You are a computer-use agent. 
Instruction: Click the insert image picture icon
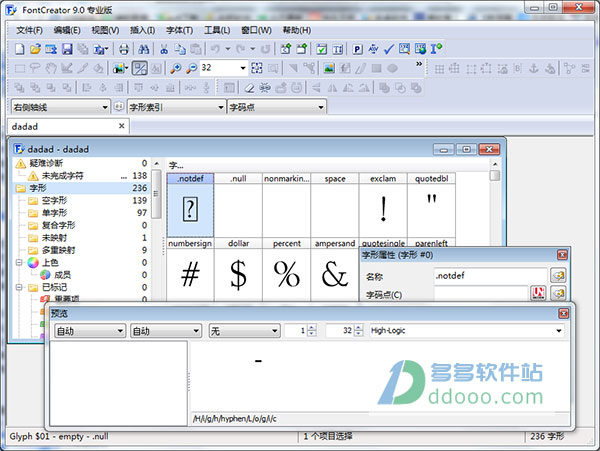coord(329,68)
